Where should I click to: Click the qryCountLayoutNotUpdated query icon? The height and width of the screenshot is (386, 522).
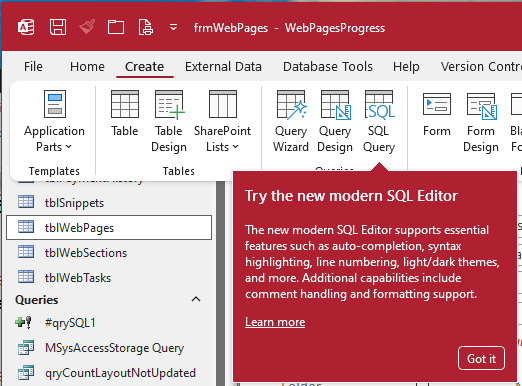26,372
